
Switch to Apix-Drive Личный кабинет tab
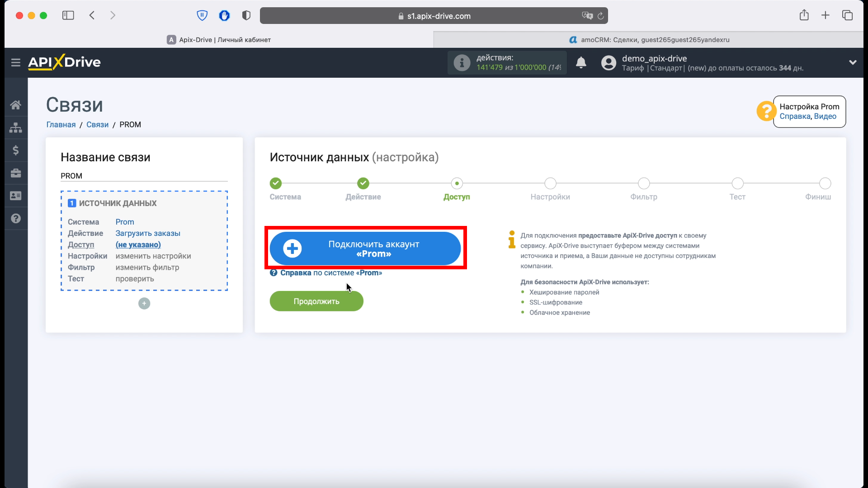[x=219, y=39]
